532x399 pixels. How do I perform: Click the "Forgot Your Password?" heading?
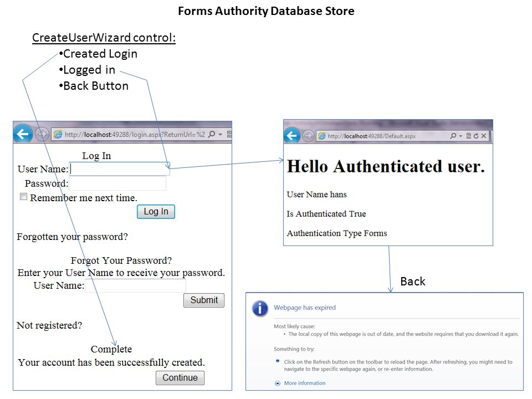click(x=121, y=260)
